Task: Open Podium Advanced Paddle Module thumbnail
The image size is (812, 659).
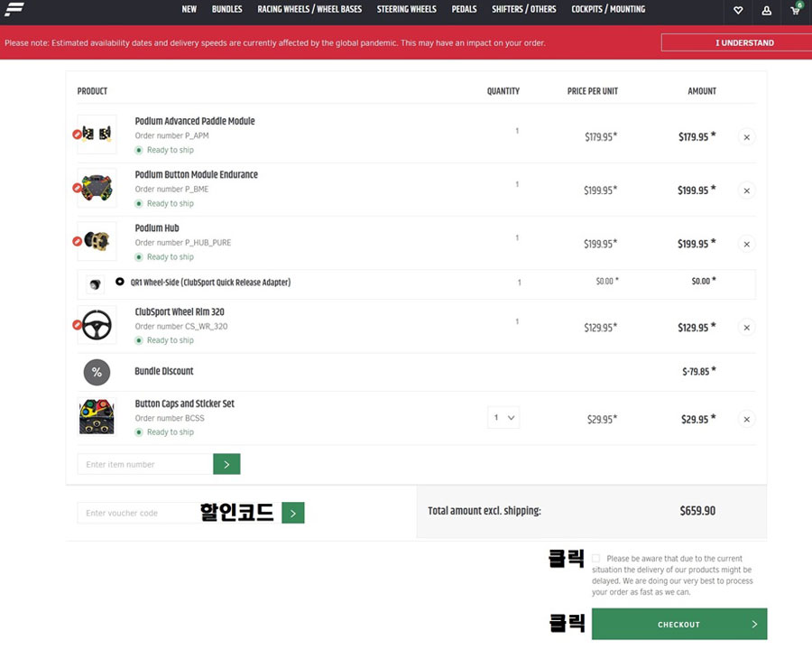Action: (97, 135)
